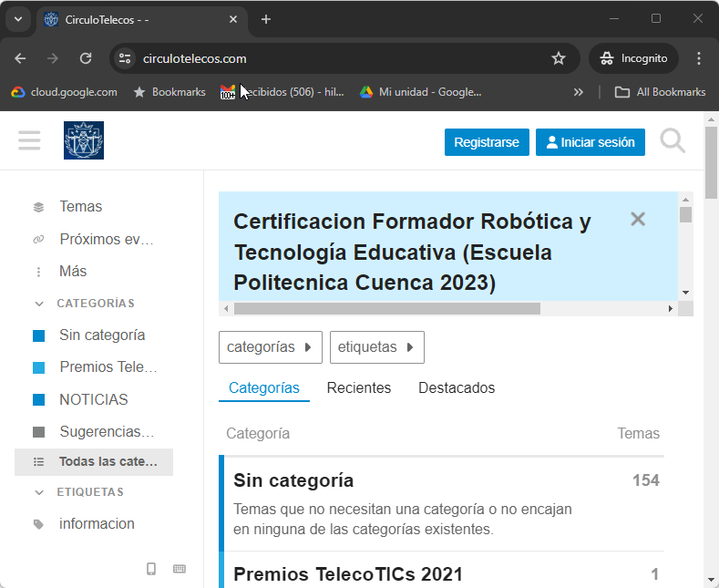The height and width of the screenshot is (588, 719).
Task: Open Premios TelecoTICs 2021 category
Action: click(348, 574)
